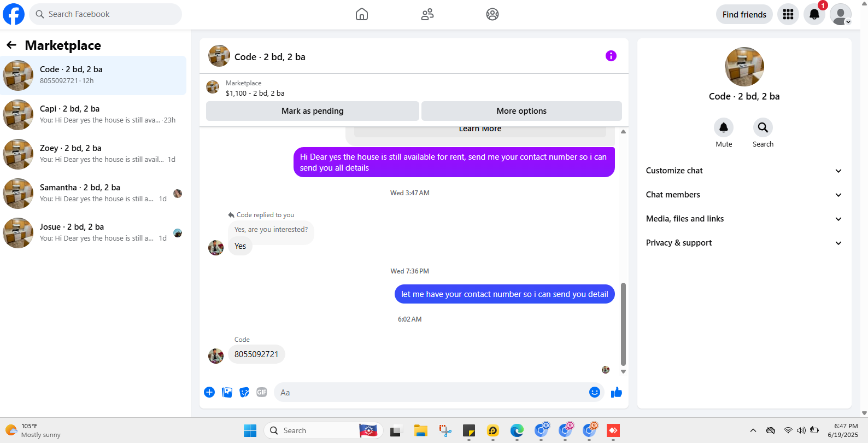Search in conversation using magnifier icon
868x443 pixels.
coord(763,127)
